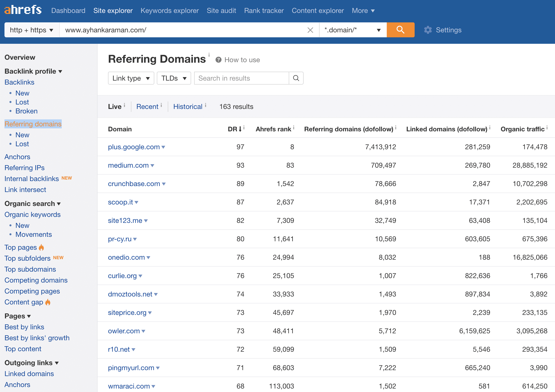This screenshot has width=555, height=392.
Task: Sort by Linked domains (dofollow) header
Action: pyautogui.click(x=447, y=129)
